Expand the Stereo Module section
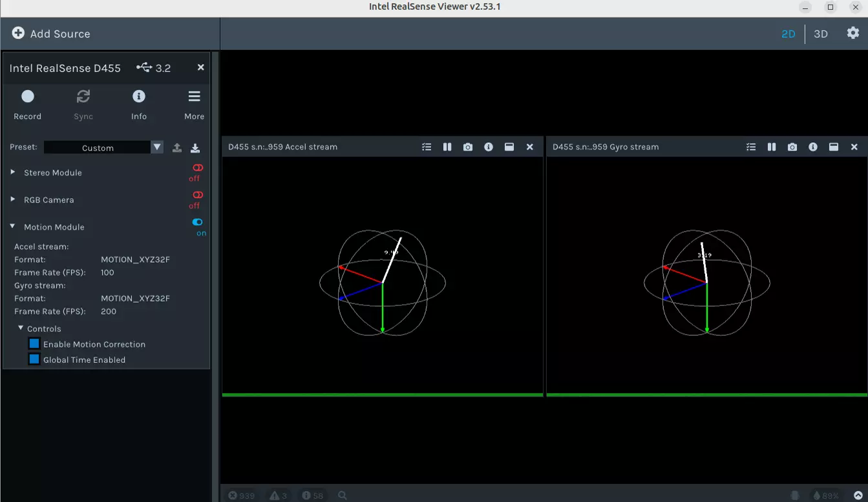This screenshot has width=868, height=502. tap(13, 172)
